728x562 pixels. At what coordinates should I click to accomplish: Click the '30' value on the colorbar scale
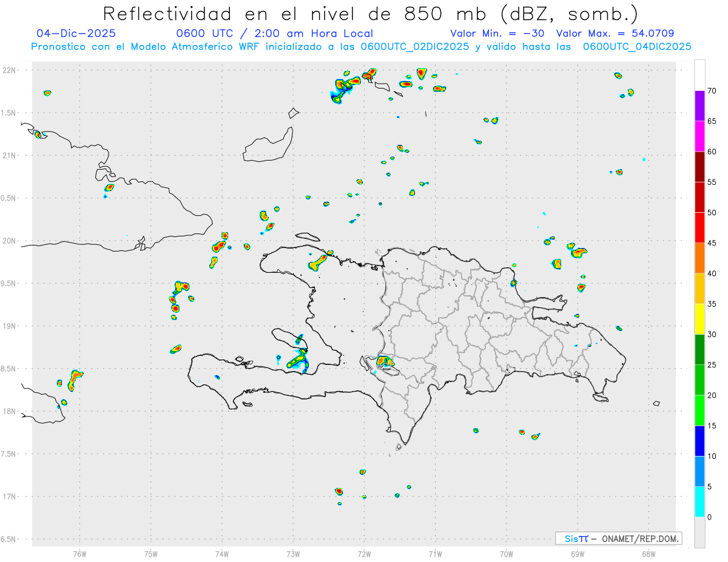tap(712, 335)
